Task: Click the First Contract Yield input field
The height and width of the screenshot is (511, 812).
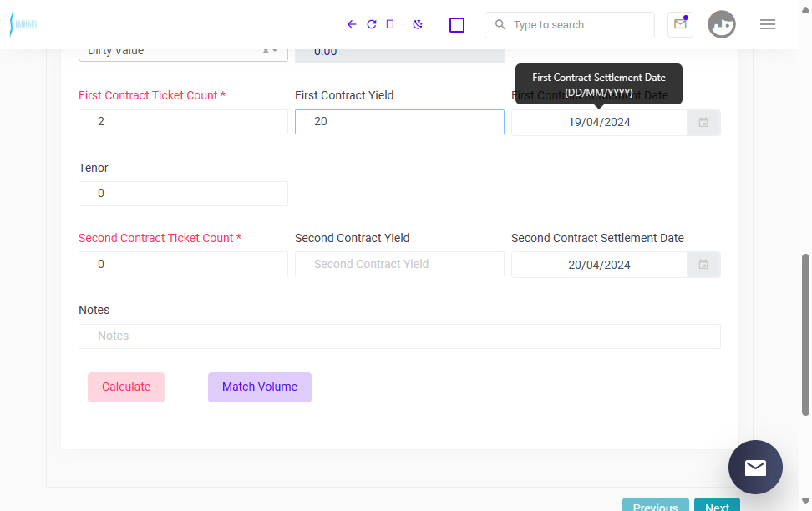Action: [399, 122]
